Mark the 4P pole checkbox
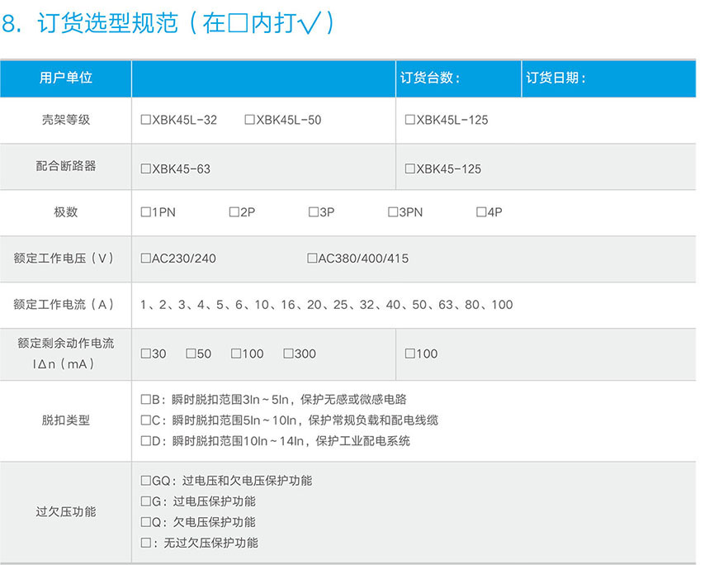 tap(481, 212)
